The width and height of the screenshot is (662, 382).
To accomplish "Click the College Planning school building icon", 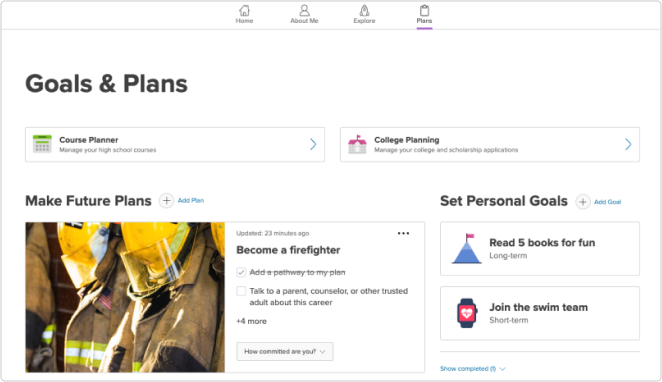I will [x=357, y=144].
